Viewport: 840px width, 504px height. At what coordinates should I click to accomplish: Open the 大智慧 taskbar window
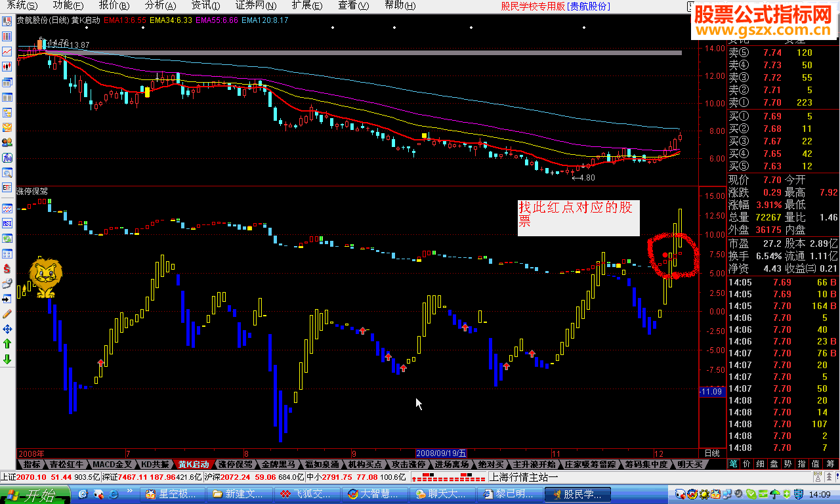tap(375, 493)
